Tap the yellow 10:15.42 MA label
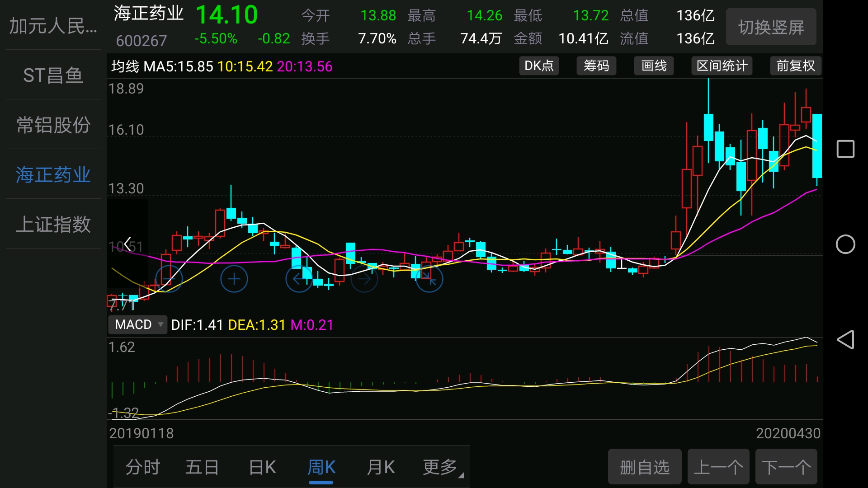 point(245,66)
